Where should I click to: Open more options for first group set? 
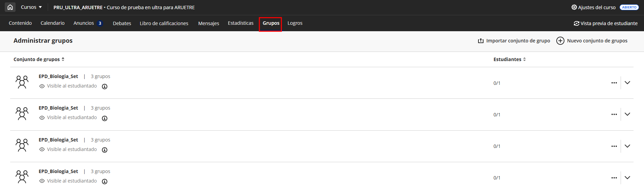pos(614,83)
